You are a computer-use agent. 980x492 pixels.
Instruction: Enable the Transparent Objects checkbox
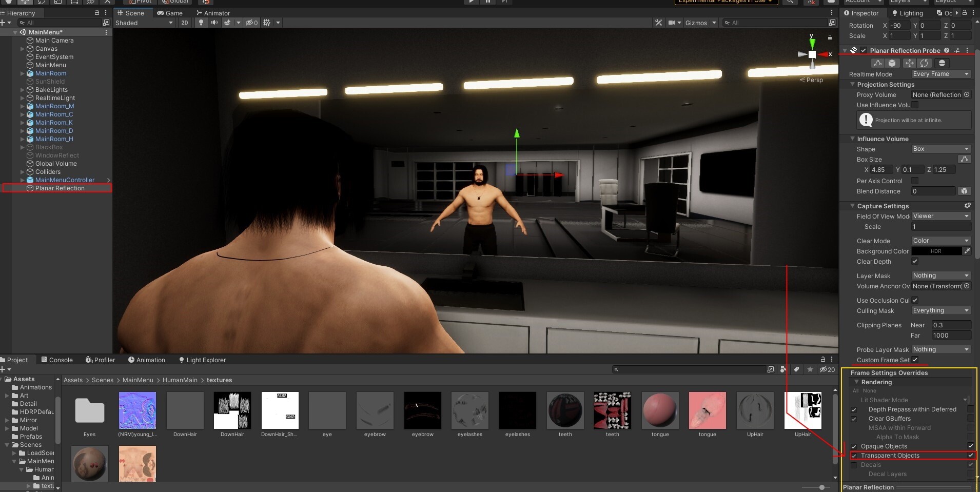click(854, 456)
